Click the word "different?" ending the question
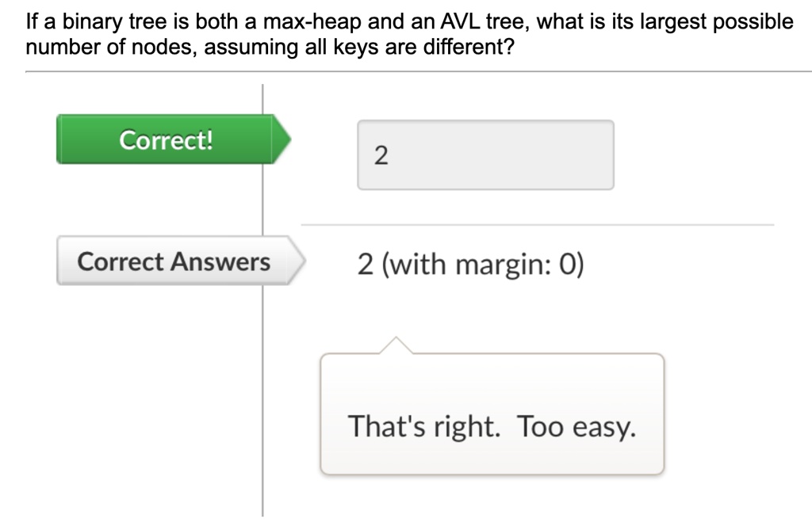 (469, 47)
